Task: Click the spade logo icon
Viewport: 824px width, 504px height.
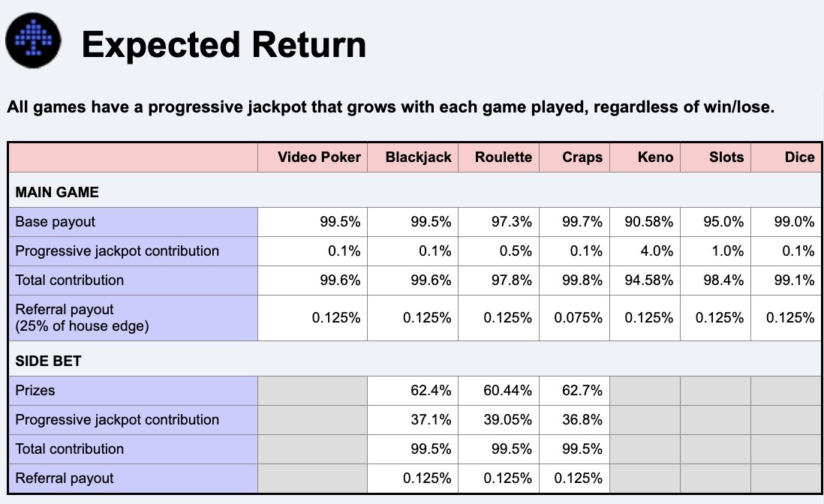Action: point(33,40)
